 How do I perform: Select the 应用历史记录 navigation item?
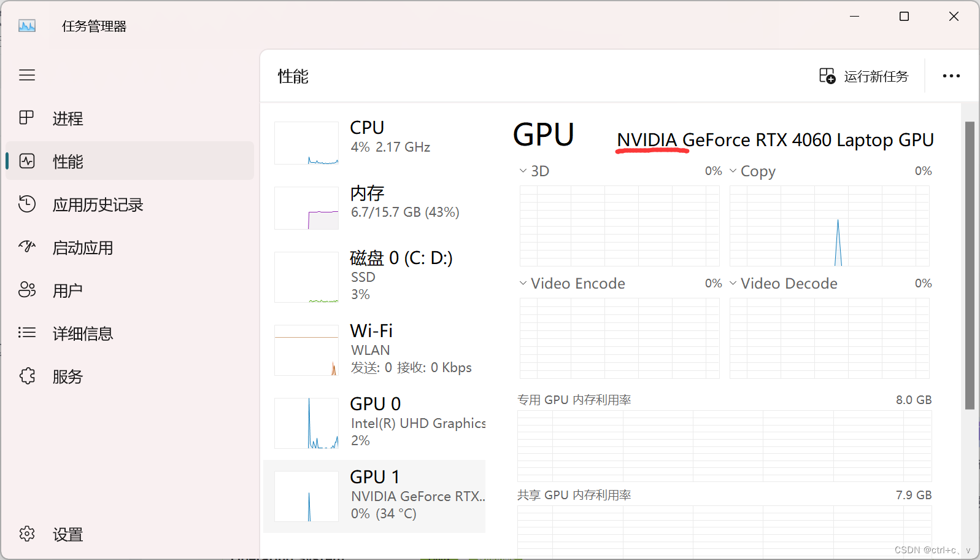click(x=129, y=204)
